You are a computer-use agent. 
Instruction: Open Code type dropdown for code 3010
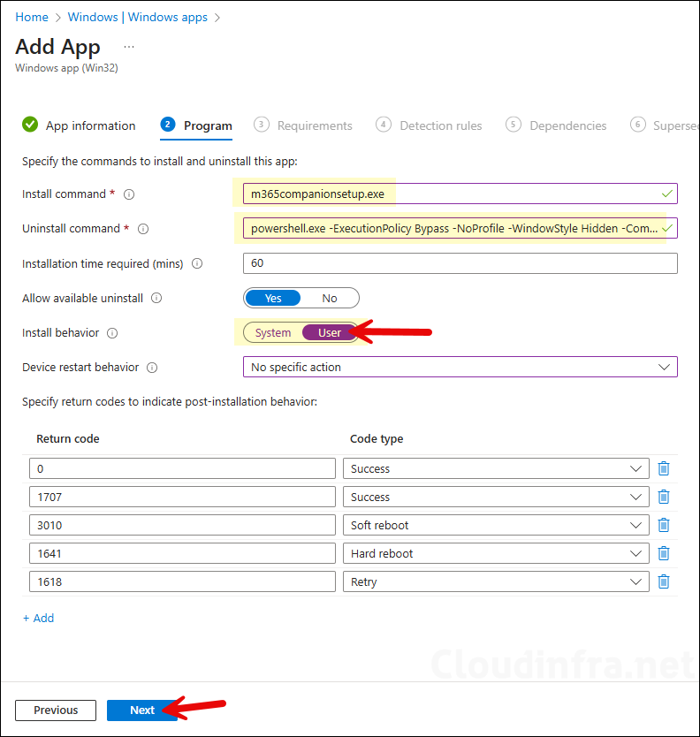tap(496, 525)
